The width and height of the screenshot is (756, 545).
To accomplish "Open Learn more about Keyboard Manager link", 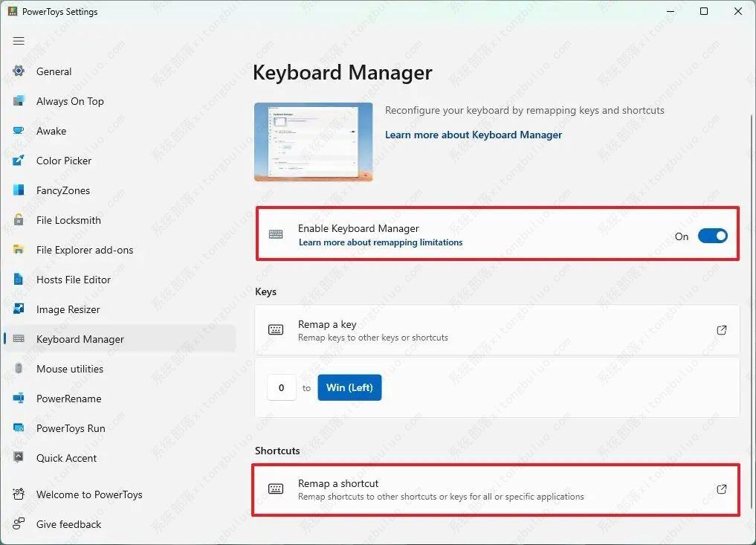I will pyautogui.click(x=473, y=135).
